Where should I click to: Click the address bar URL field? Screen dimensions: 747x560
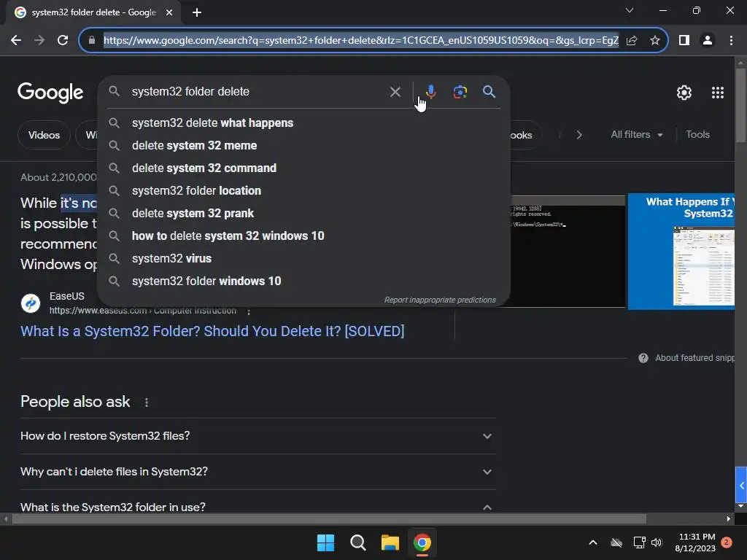point(360,41)
